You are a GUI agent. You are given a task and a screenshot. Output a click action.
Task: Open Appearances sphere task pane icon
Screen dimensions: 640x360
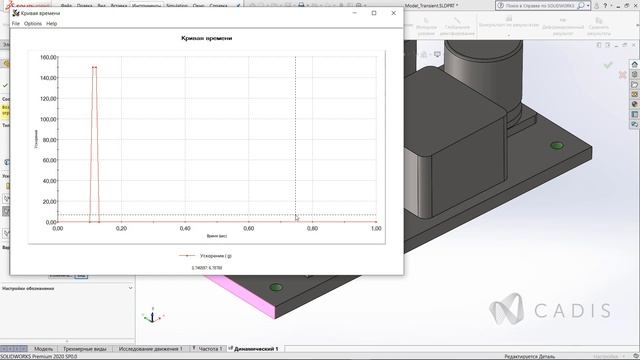[634, 104]
